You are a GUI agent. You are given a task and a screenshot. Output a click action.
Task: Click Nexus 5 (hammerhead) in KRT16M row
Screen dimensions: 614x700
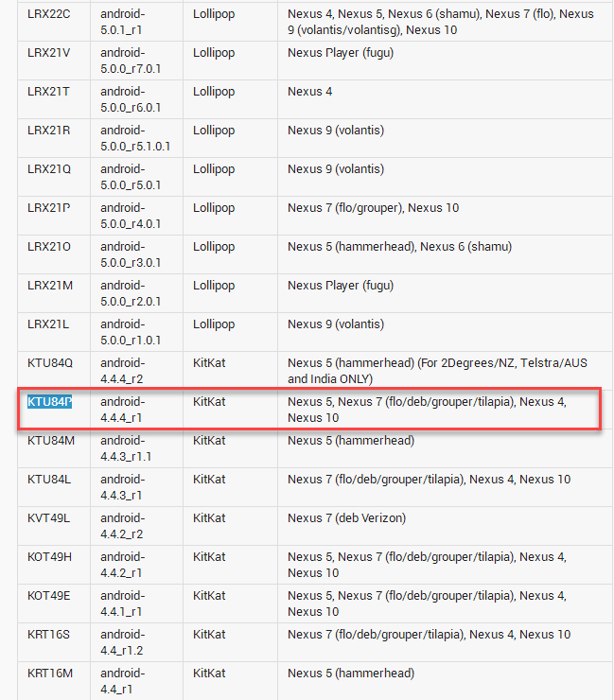[351, 674]
